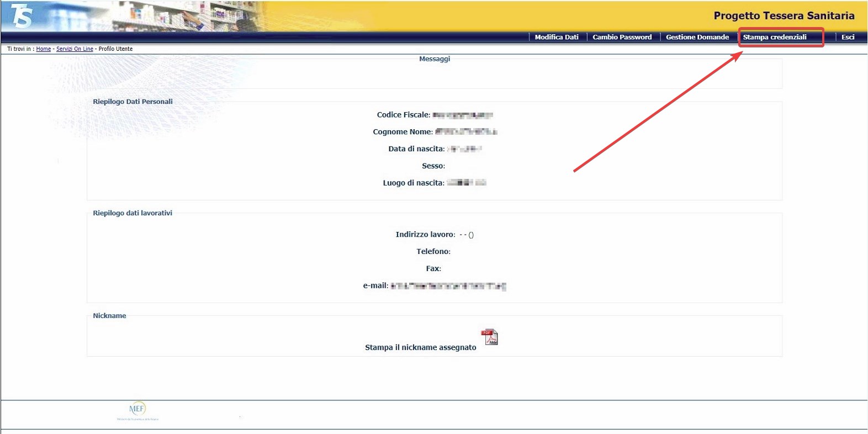This screenshot has height=434, width=868.
Task: Click the Fax label
Action: (433, 269)
